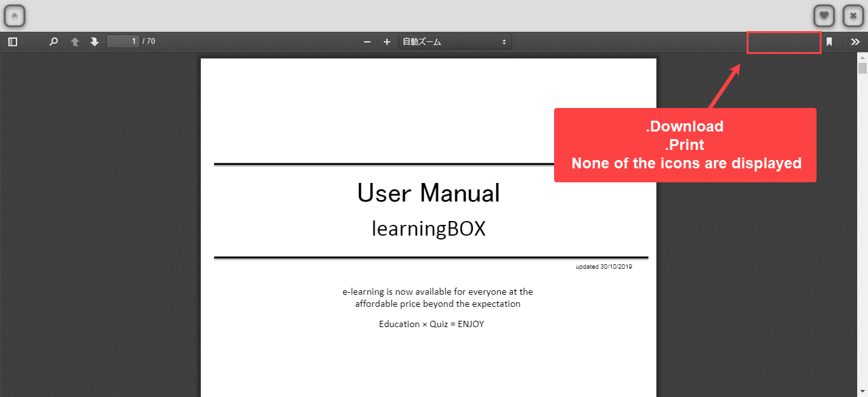Viewport: 868px width, 397px height.
Task: Click the "User Manual" title text
Action: [428, 193]
